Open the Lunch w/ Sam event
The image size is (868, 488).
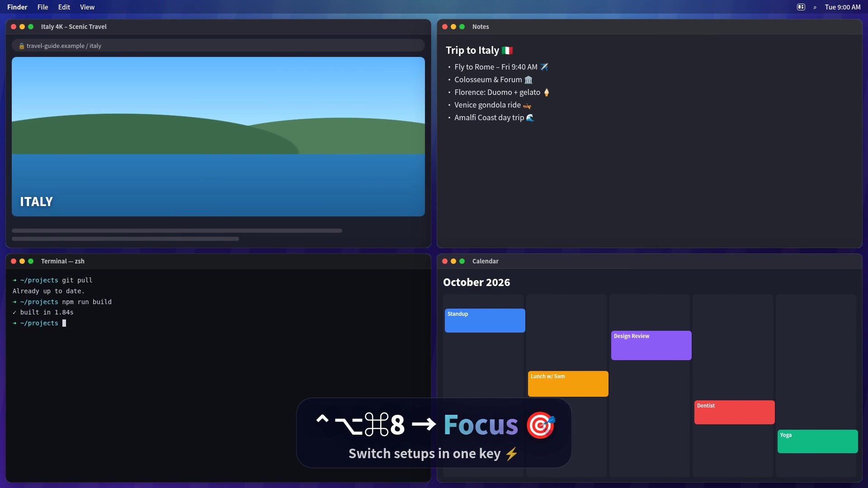tap(568, 384)
